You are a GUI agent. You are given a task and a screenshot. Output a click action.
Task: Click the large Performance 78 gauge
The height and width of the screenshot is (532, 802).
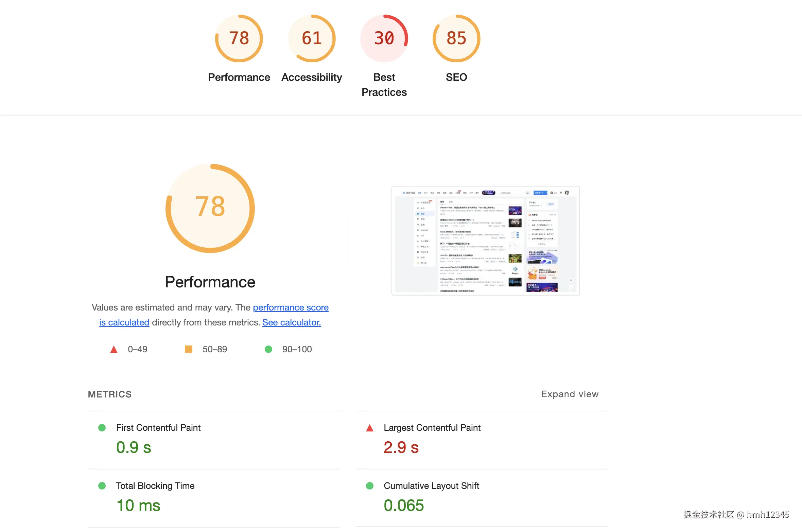pyautogui.click(x=210, y=208)
